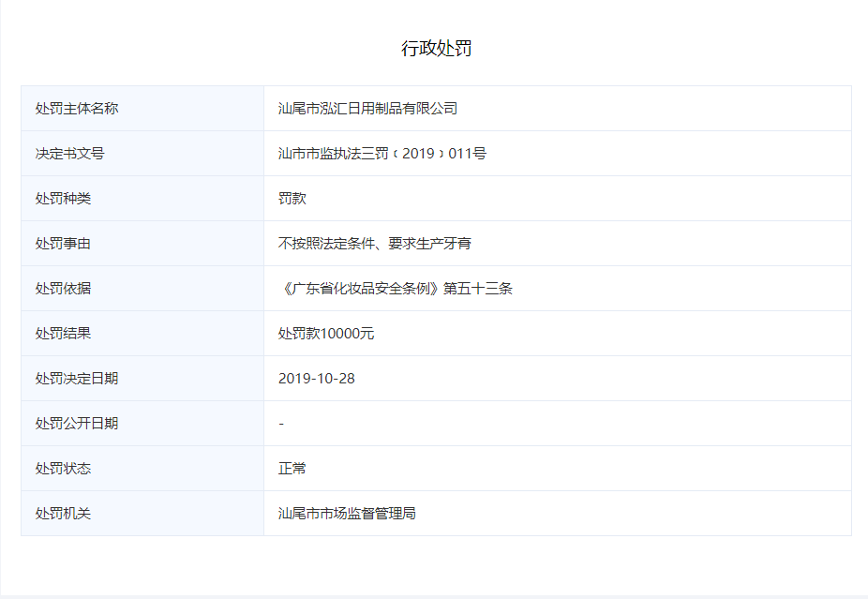Click the 行政处罚 page title
Screen dimensions: 868x599
(436, 48)
